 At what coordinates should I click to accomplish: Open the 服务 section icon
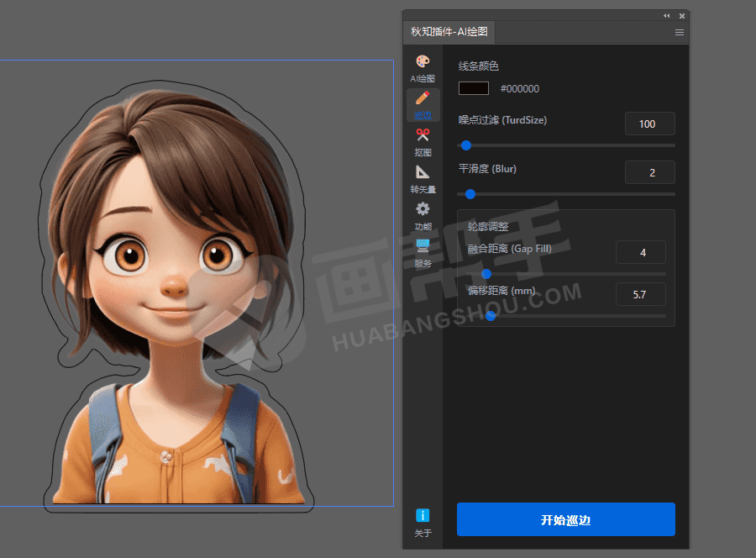pos(423,252)
